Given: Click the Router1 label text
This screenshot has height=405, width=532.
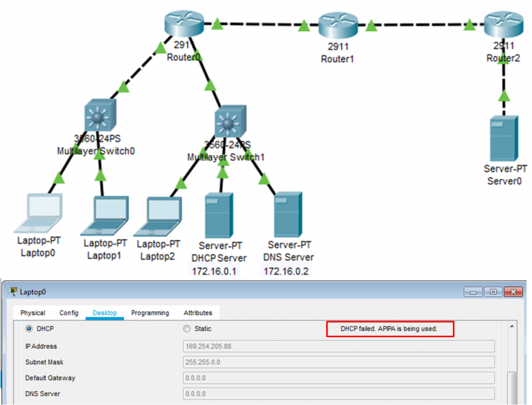Looking at the screenshot, I should coord(337,59).
